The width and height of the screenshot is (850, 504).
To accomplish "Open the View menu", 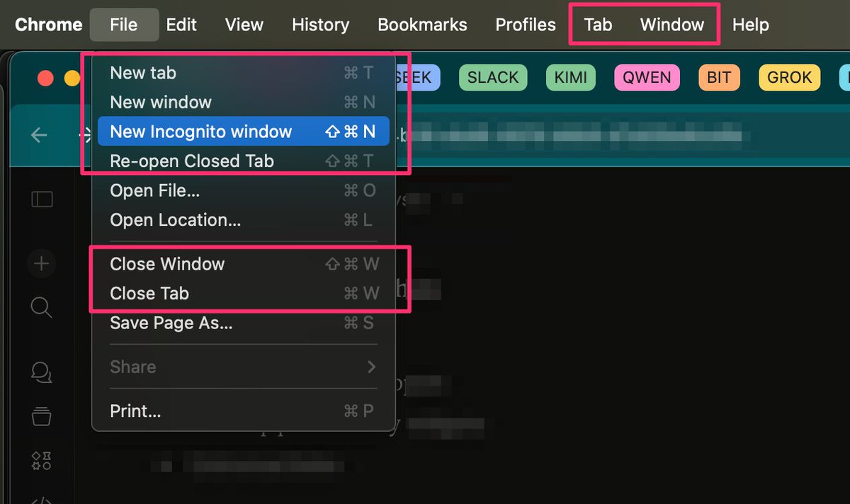I will pos(244,25).
